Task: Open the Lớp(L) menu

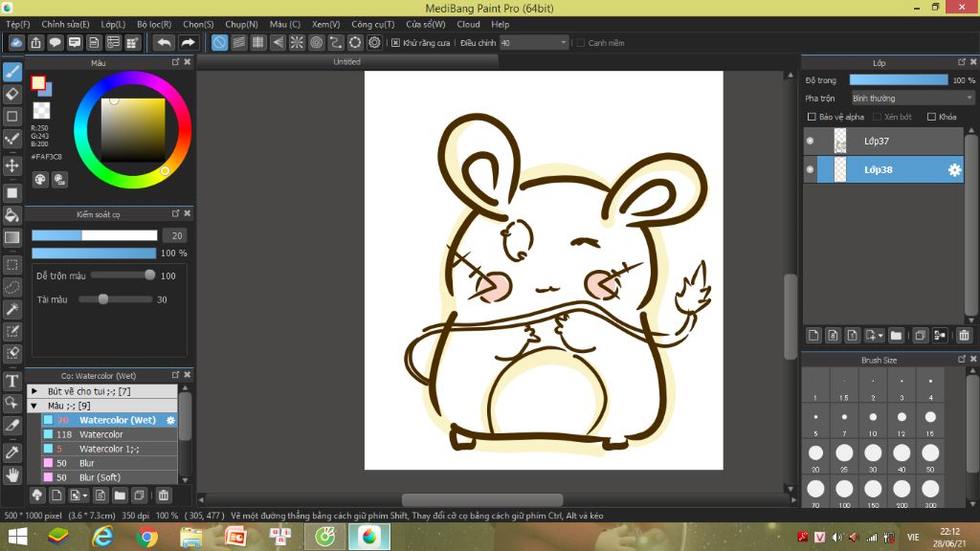Action: click(x=113, y=24)
